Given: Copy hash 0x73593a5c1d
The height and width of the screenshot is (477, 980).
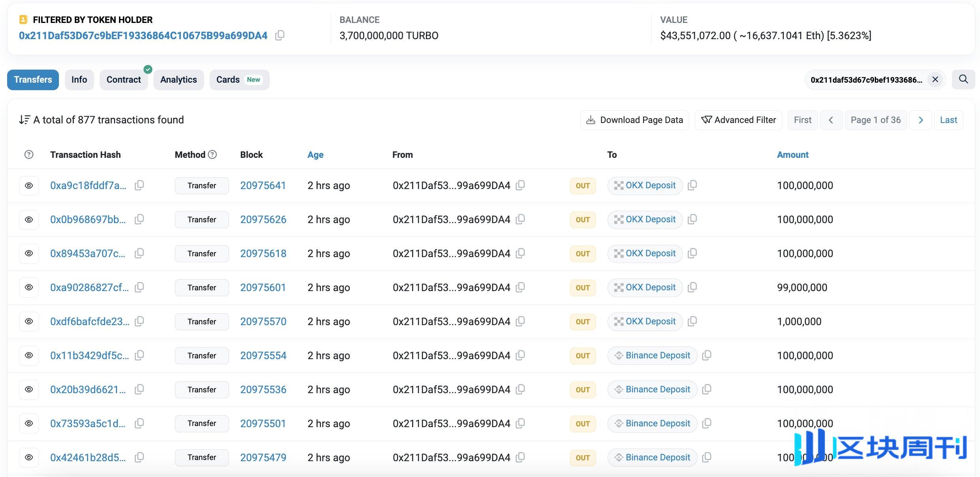Looking at the screenshot, I should click(x=139, y=423).
